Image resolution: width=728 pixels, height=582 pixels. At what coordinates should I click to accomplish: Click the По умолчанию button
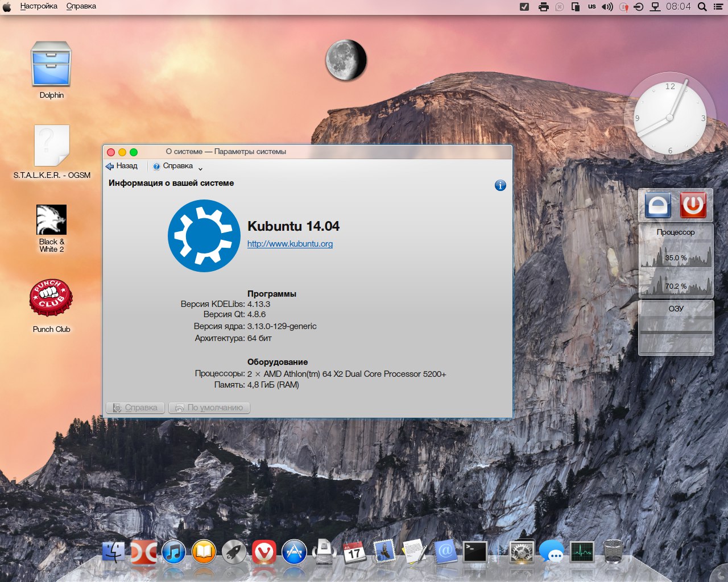click(209, 408)
